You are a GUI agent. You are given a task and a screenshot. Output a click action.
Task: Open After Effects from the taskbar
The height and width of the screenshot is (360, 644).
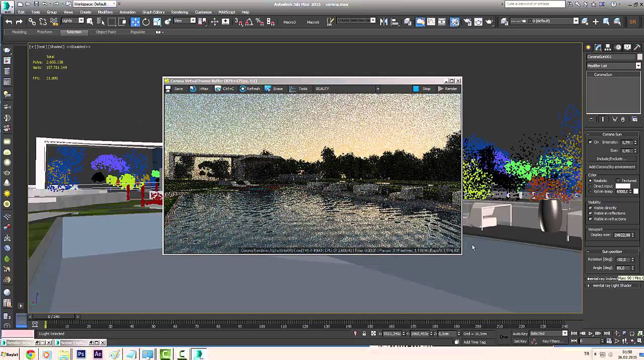[x=98, y=354]
